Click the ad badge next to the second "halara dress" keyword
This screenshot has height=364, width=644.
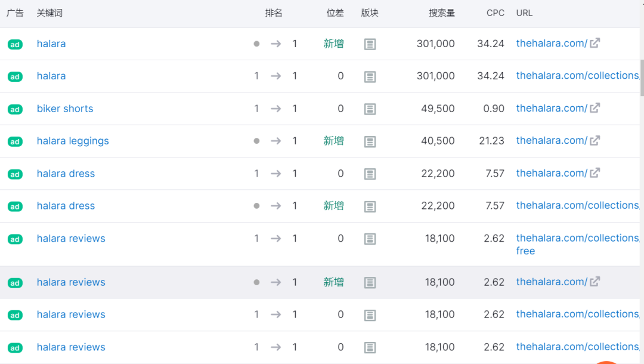coord(15,206)
